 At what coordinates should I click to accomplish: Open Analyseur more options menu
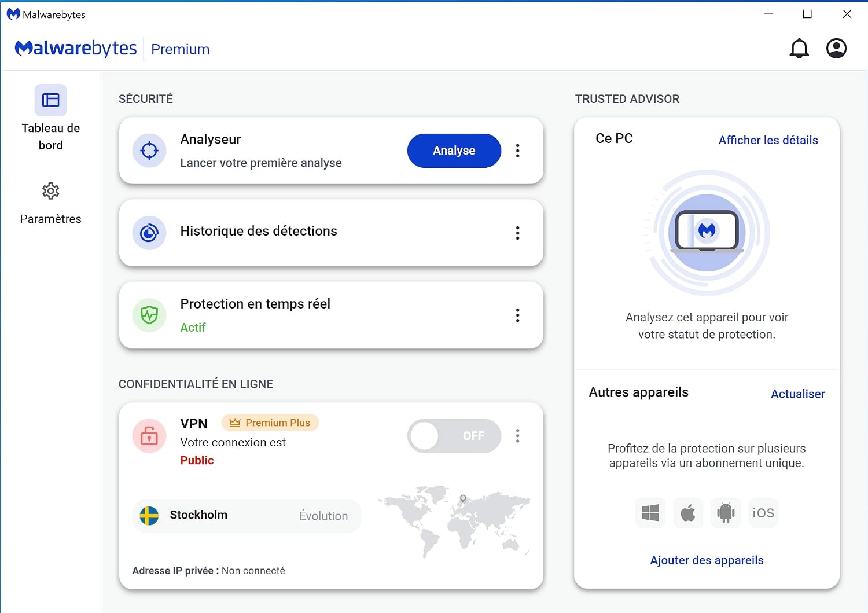(517, 151)
